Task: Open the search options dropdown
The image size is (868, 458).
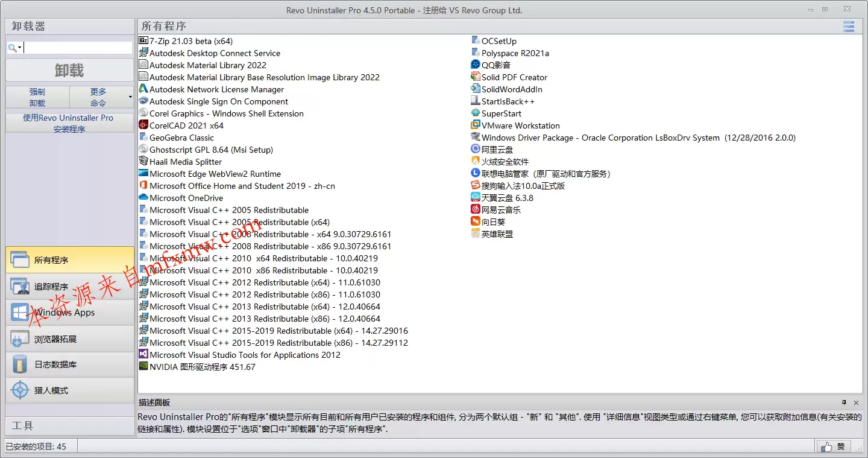Action: 15,48
